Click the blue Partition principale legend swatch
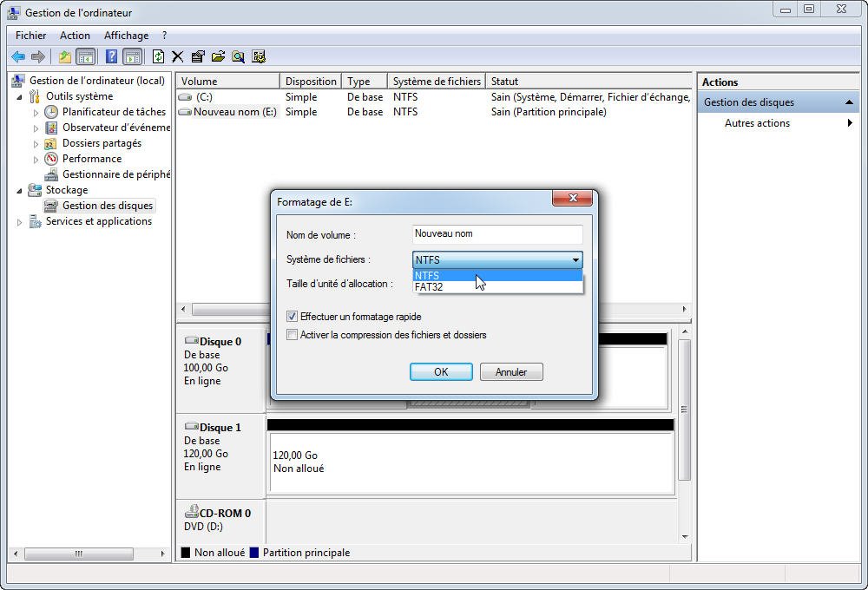This screenshot has width=868, height=590. (x=254, y=553)
